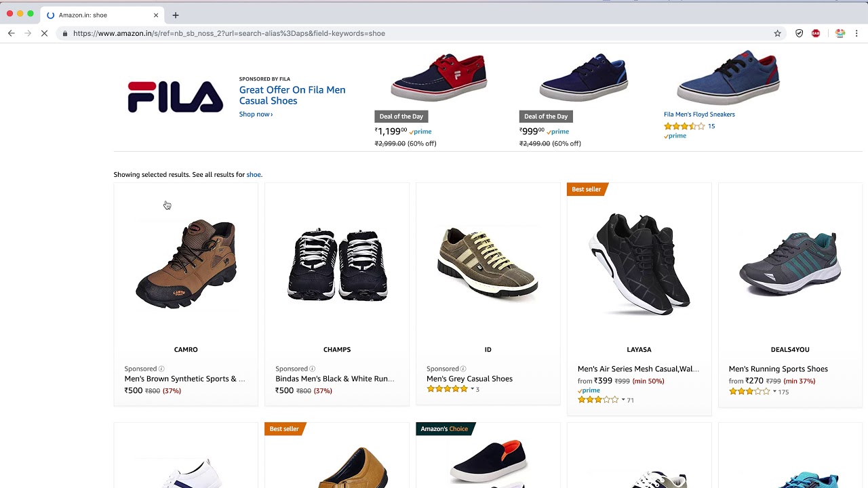Screen dimensions: 868x488
Task: Open Chrome three-dot menu
Action: 856,33
